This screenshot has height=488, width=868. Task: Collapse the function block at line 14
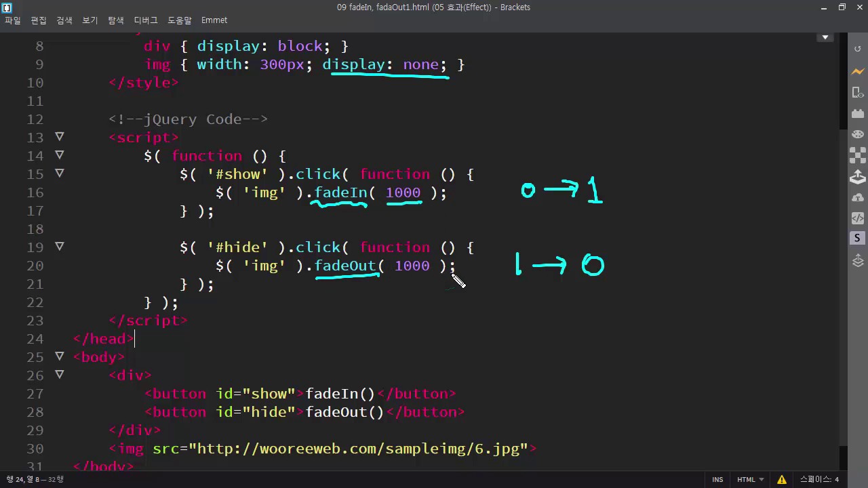tap(60, 155)
